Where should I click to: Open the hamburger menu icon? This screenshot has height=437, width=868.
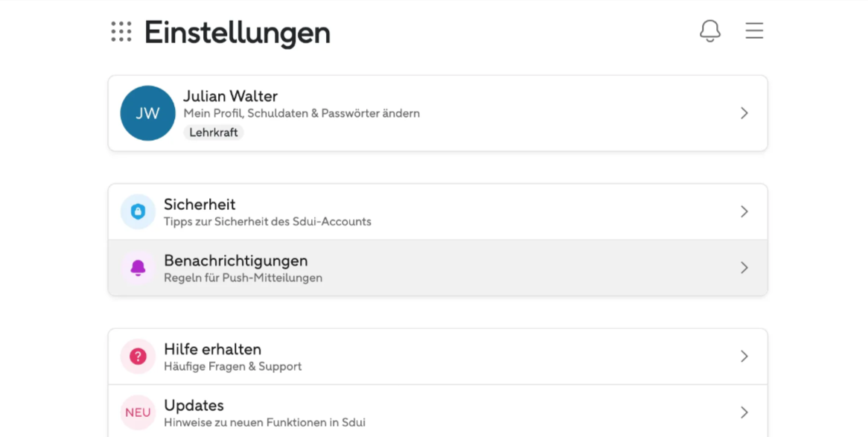click(x=754, y=31)
